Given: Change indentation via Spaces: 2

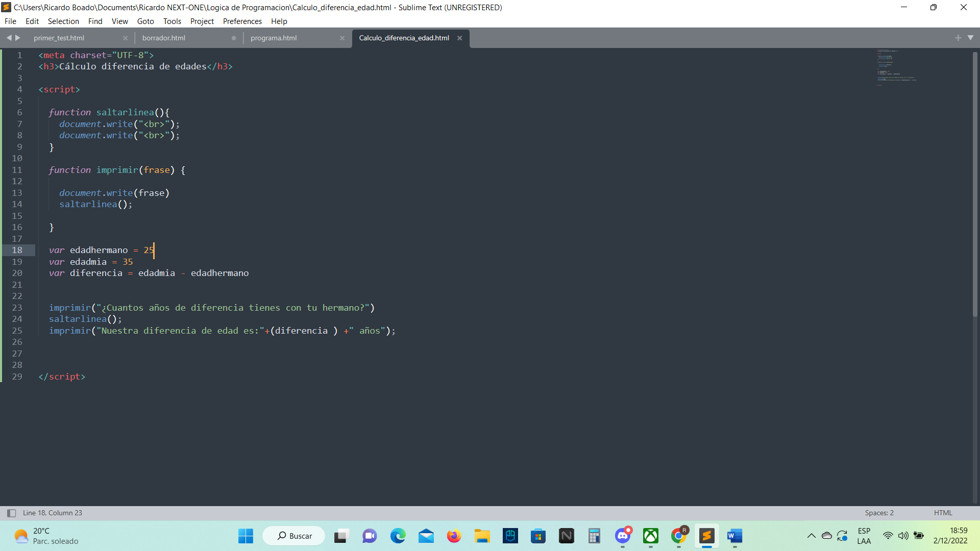Looking at the screenshot, I should pyautogui.click(x=879, y=513).
